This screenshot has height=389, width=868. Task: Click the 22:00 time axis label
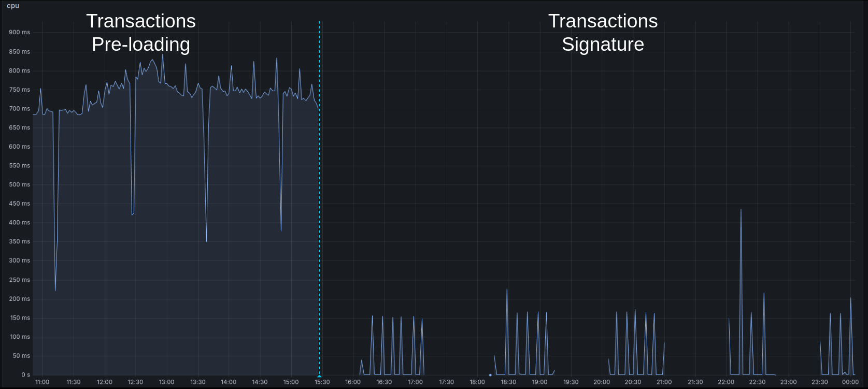click(x=726, y=382)
